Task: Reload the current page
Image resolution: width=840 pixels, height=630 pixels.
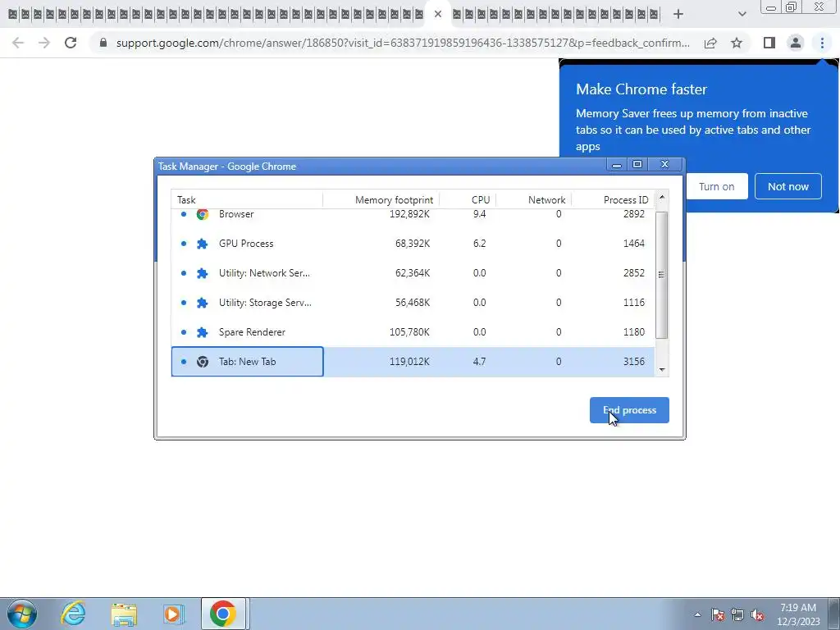Action: point(71,43)
